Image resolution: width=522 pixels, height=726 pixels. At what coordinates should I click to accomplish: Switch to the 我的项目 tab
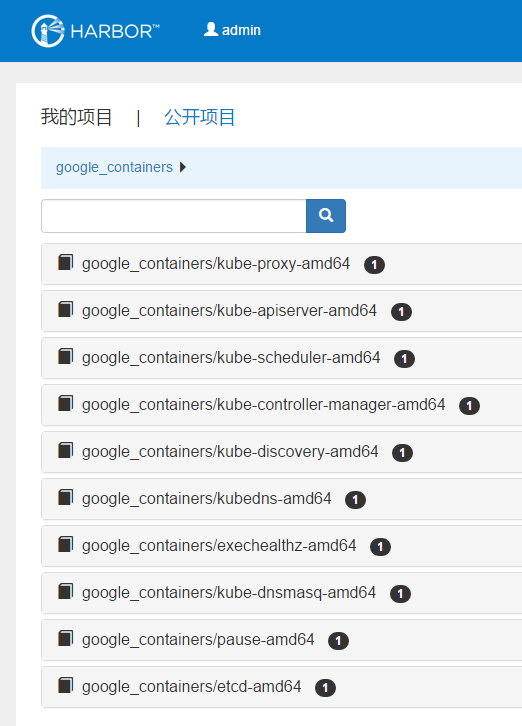tap(76, 117)
